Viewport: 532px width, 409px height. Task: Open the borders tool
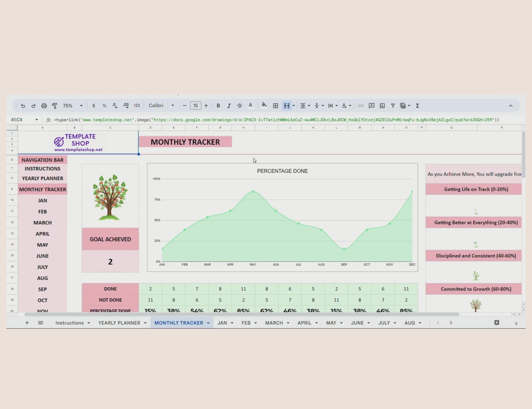tap(275, 106)
